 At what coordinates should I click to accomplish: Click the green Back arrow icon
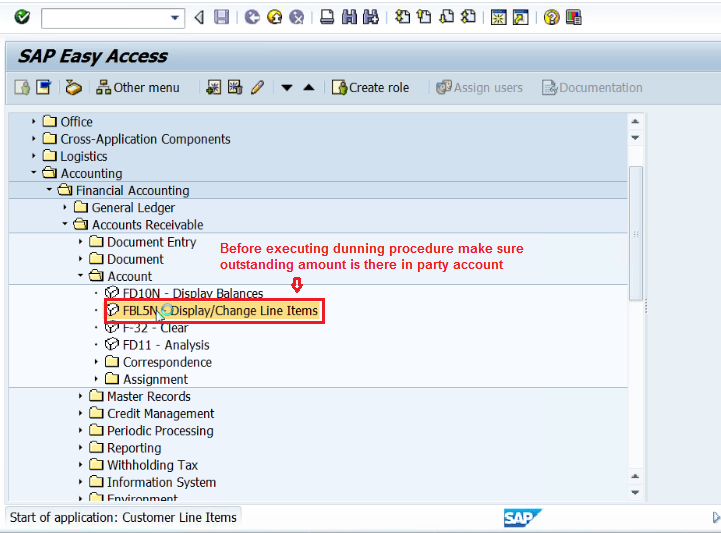252,17
